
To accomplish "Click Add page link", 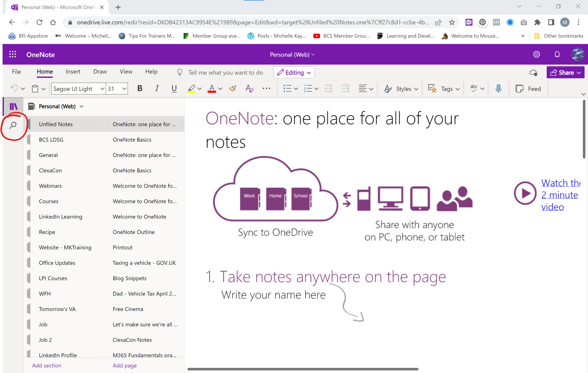I will [125, 365].
